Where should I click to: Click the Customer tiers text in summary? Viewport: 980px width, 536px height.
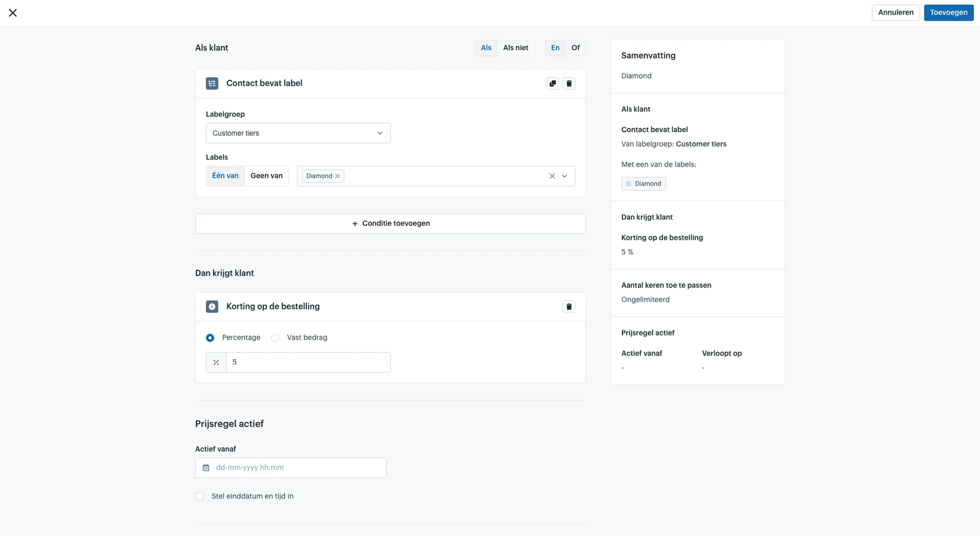click(701, 144)
